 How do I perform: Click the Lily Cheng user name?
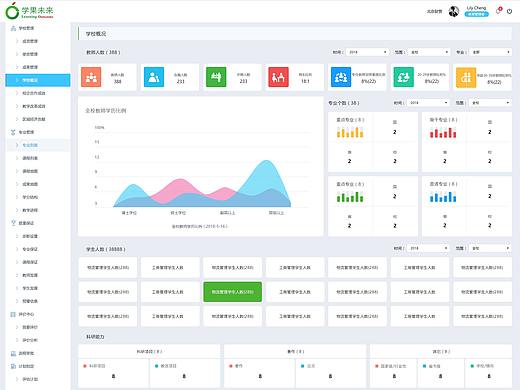pyautogui.click(x=476, y=8)
